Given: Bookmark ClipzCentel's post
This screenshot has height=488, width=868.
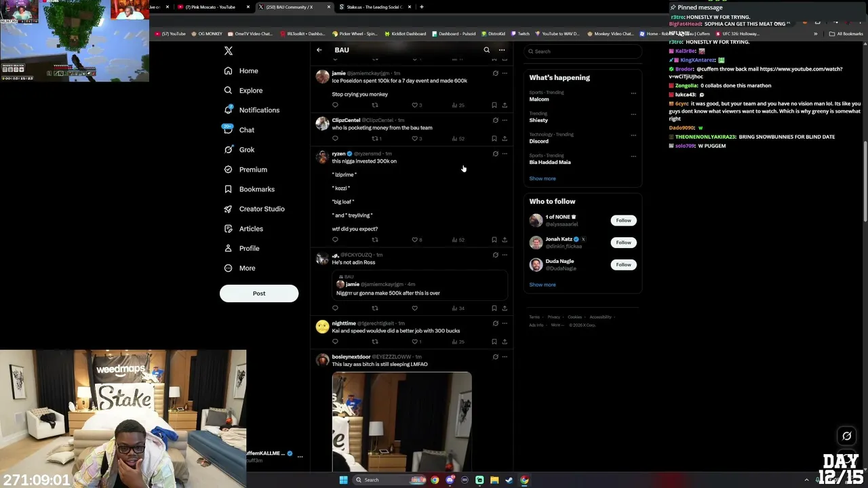Looking at the screenshot, I should pyautogui.click(x=494, y=138).
